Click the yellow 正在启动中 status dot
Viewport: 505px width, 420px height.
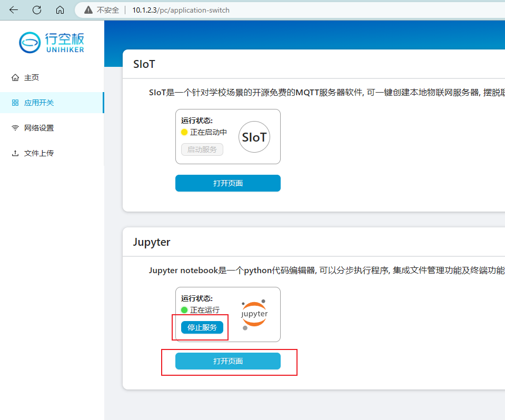pos(184,132)
